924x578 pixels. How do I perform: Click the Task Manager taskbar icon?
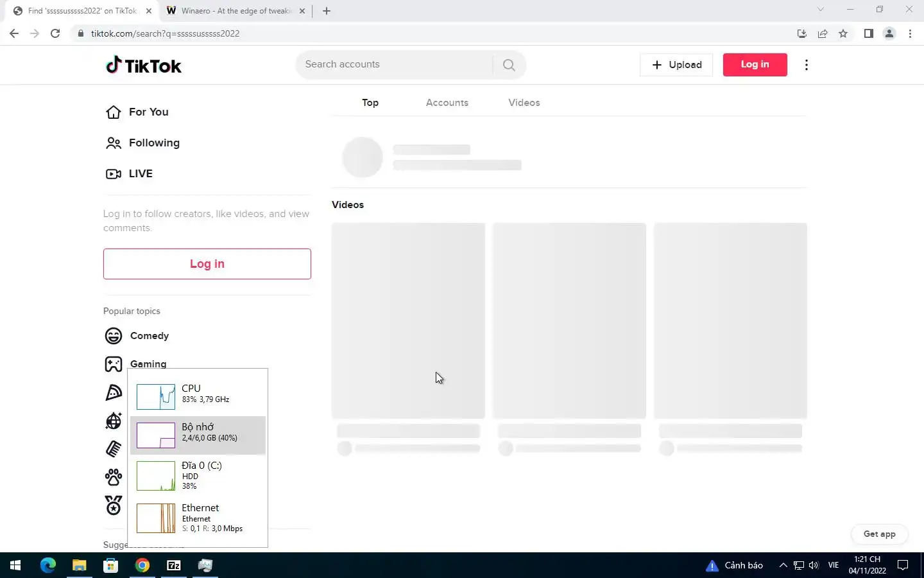205,565
